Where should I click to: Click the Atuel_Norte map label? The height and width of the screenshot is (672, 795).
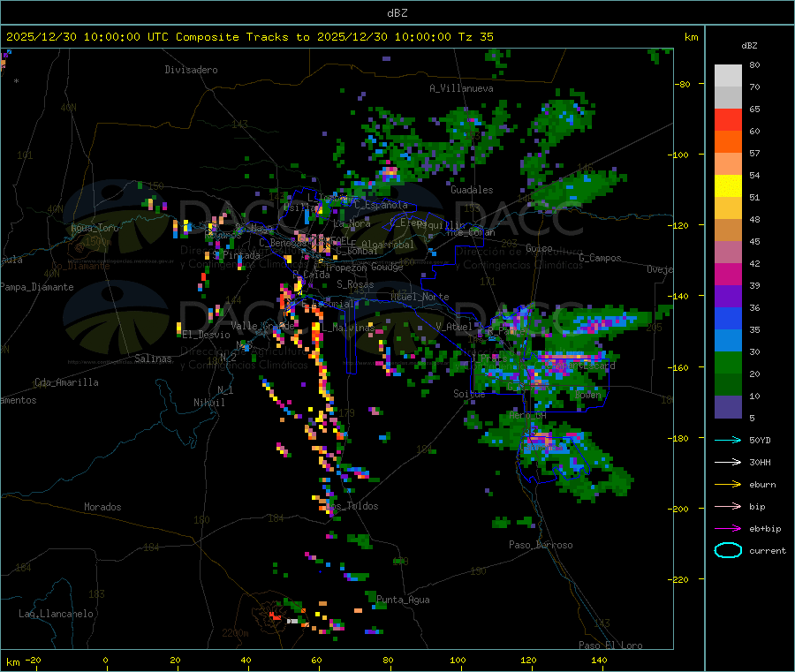tap(420, 297)
